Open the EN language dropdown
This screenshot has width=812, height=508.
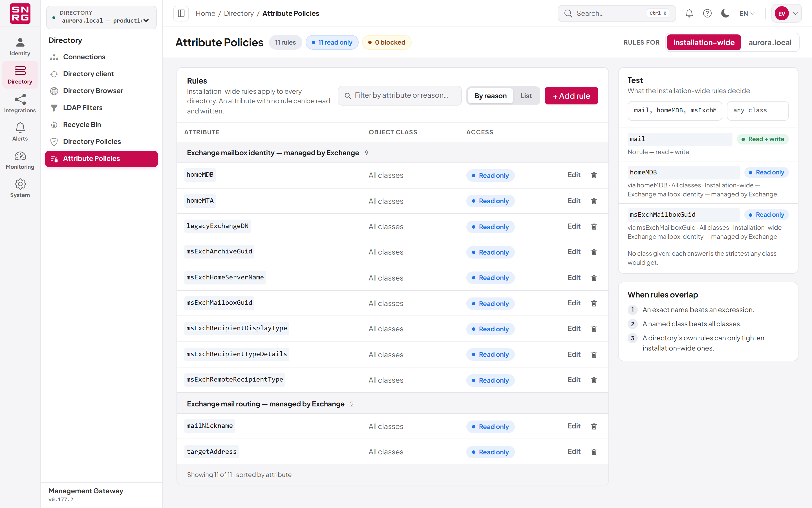click(747, 14)
